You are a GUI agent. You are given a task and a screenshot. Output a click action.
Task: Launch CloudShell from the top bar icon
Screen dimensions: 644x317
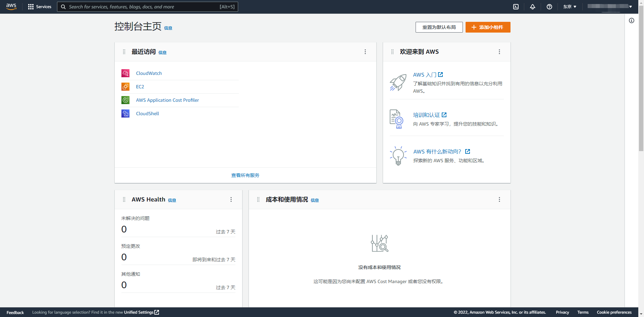516,7
